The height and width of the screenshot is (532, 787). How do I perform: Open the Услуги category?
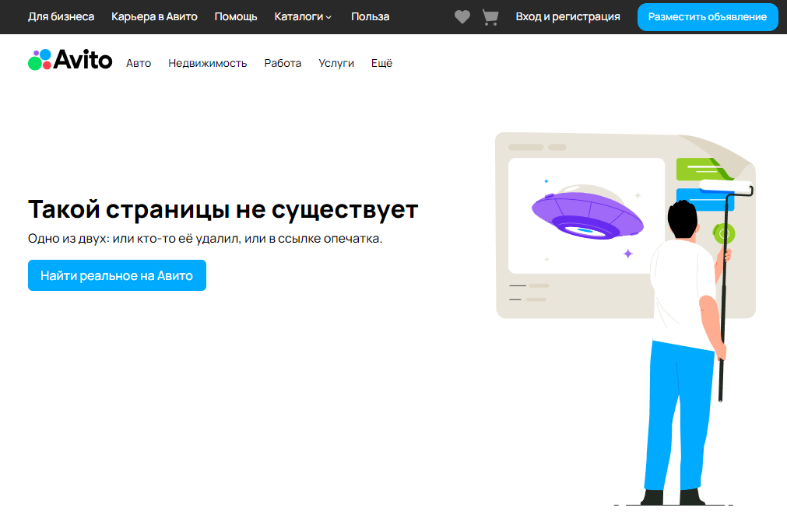[336, 63]
